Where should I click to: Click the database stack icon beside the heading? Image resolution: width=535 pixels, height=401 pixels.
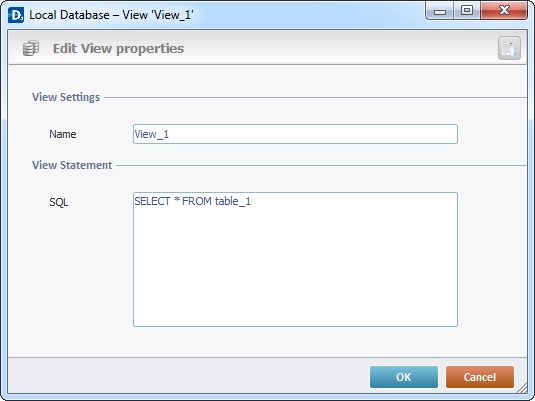click(x=31, y=48)
